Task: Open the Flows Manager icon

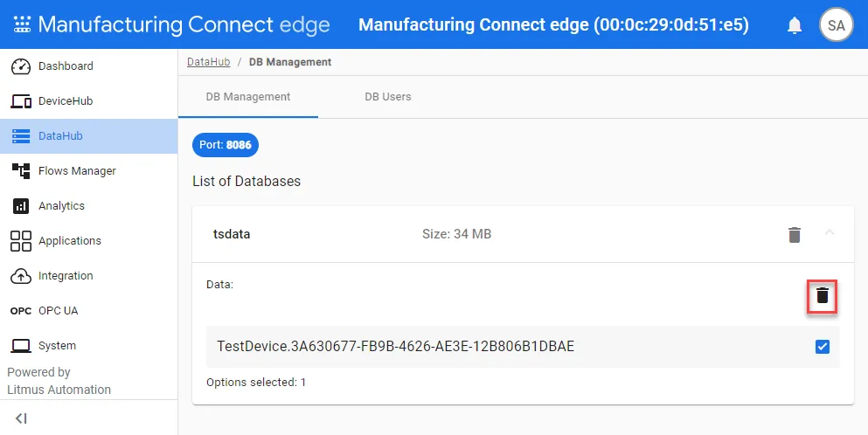Action: coord(21,171)
